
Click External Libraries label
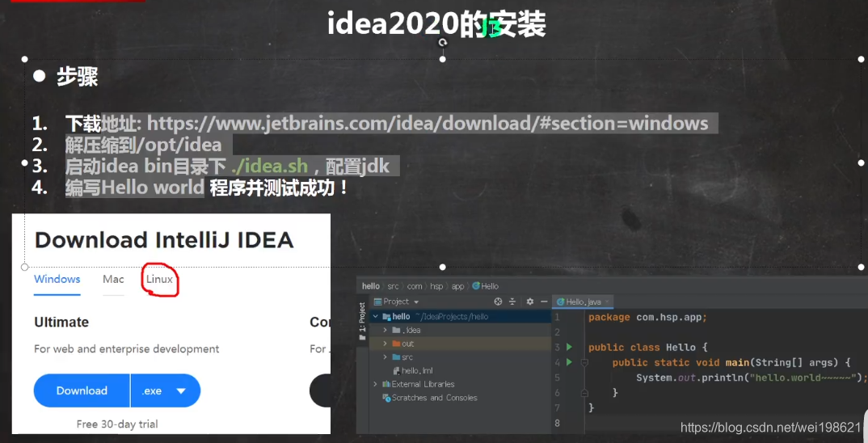(x=423, y=384)
